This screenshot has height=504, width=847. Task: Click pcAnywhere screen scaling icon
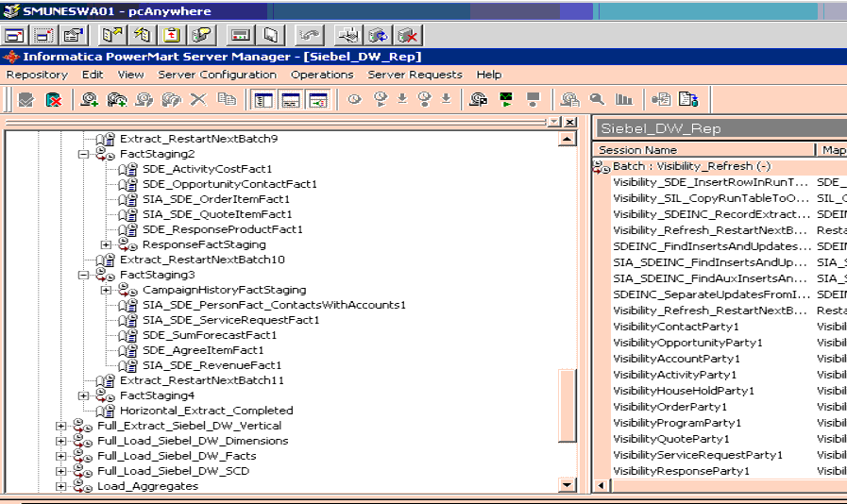point(43,36)
